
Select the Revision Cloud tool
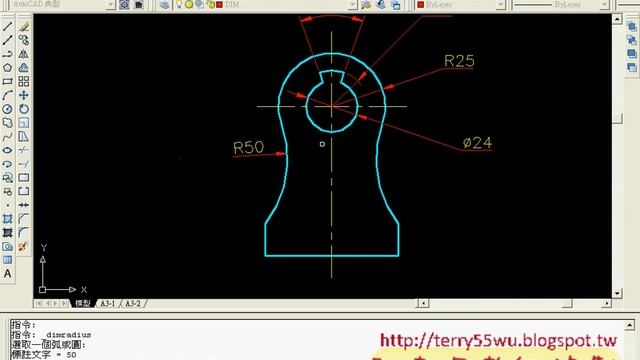pos(7,123)
